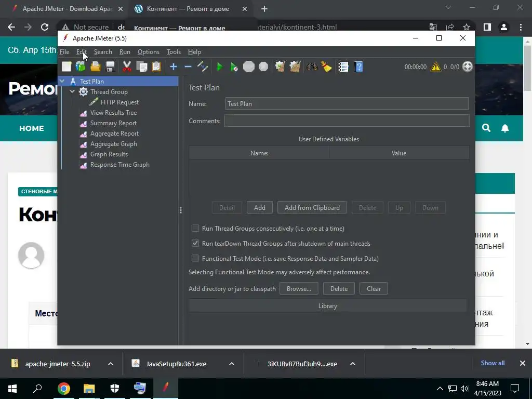Screen dimensions: 532x399
Task: Enable Run Thread Groups consecutively checkbox
Action: [x=195, y=228]
